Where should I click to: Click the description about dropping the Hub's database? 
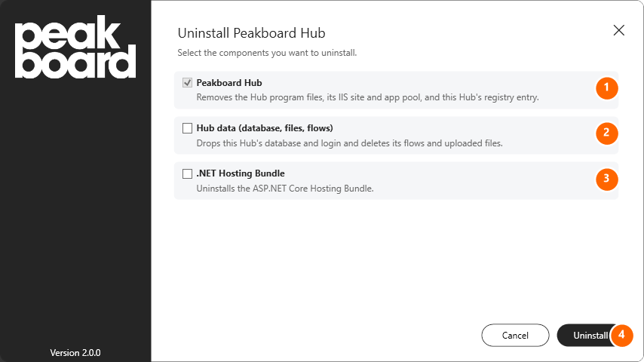pos(349,143)
